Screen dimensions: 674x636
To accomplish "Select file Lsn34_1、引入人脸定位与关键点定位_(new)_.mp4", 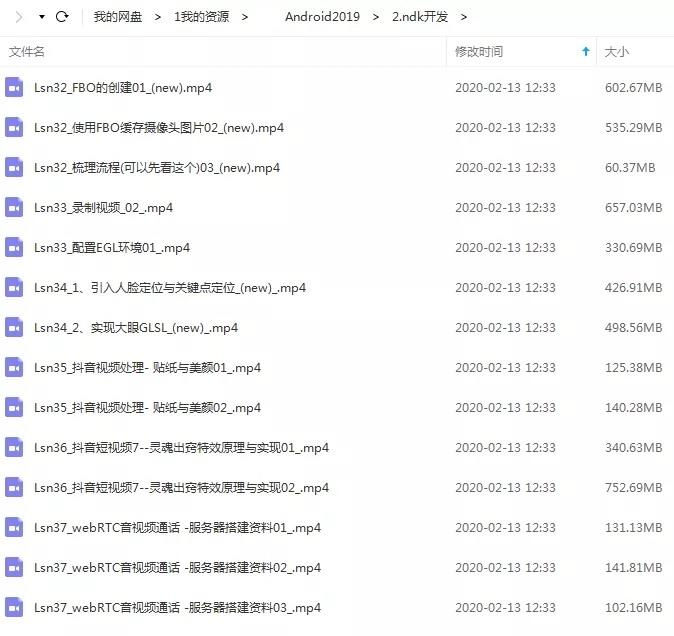I will 170,287.
